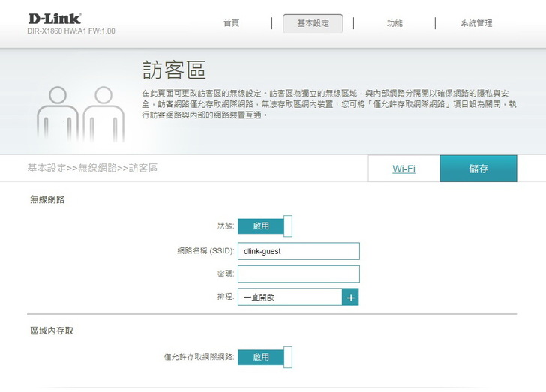Disable the 僅允許存取網際網路 switch

point(265,357)
